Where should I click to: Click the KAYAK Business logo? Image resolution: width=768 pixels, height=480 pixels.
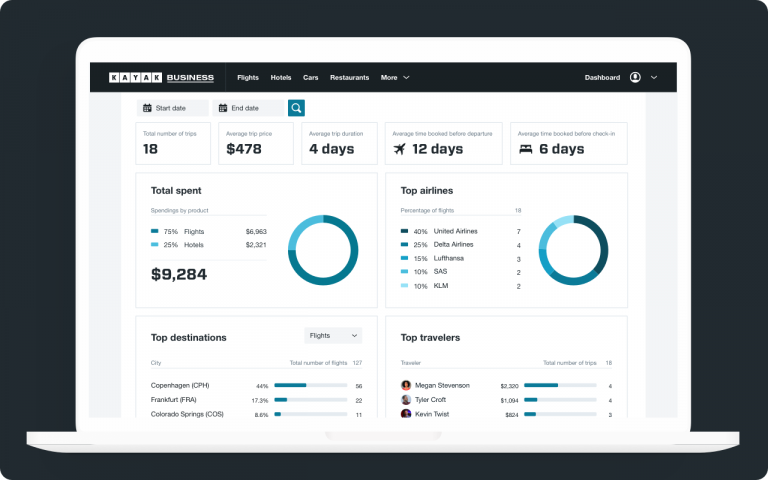tap(163, 77)
